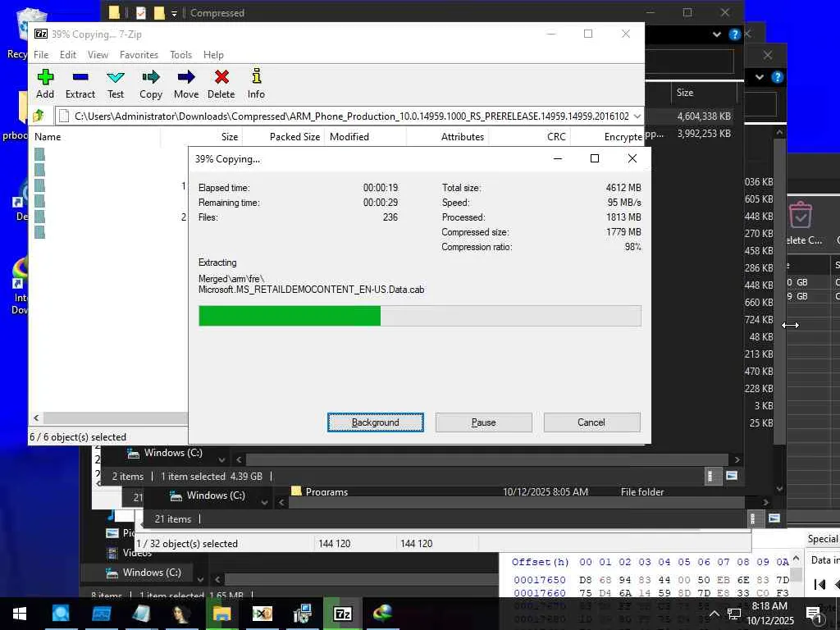Click help icon in Compressed Explorer window
840x630 pixels.
pos(734,34)
